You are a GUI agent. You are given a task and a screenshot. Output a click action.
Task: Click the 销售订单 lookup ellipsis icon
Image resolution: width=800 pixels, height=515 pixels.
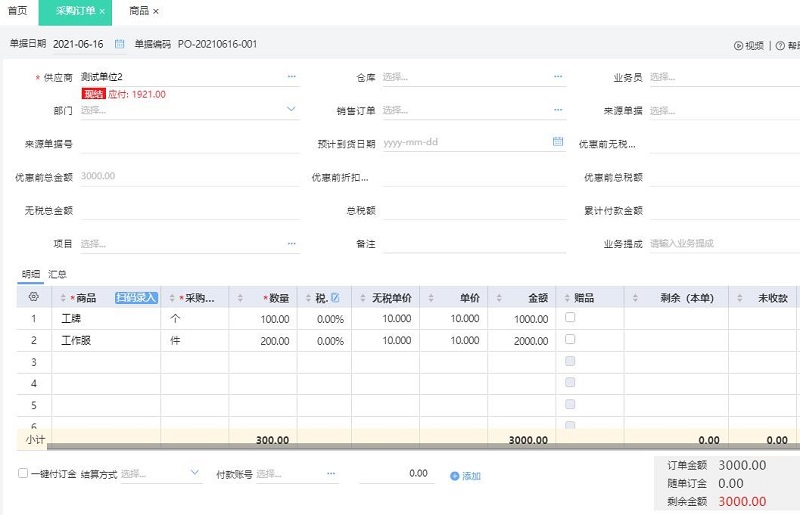[558, 110]
